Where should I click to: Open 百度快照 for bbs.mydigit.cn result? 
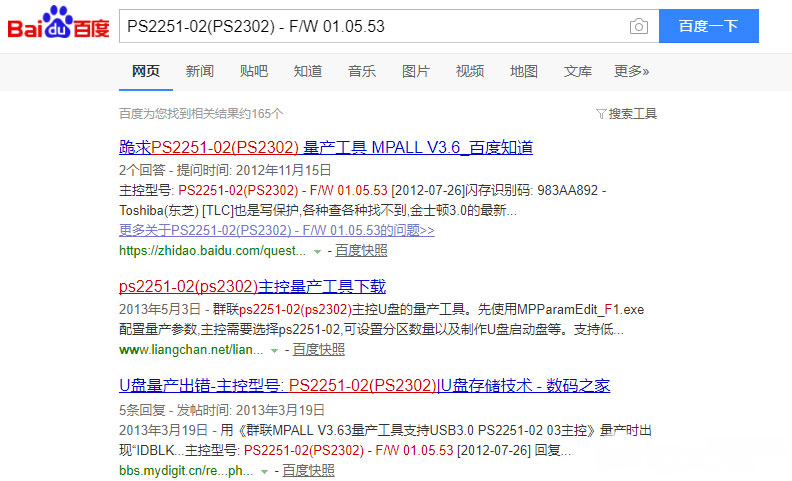[308, 471]
